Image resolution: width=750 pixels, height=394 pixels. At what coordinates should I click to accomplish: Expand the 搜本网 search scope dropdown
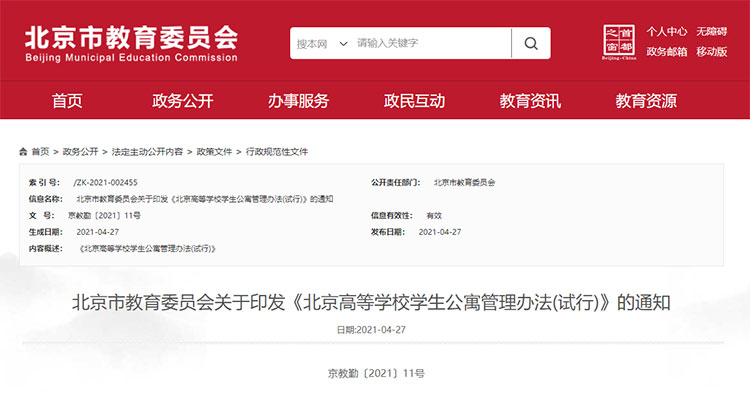(321, 44)
